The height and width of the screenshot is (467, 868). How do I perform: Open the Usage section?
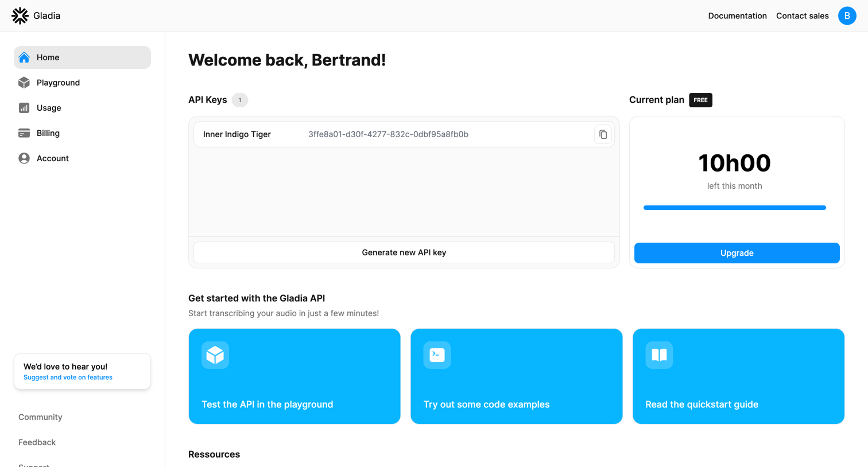point(82,108)
